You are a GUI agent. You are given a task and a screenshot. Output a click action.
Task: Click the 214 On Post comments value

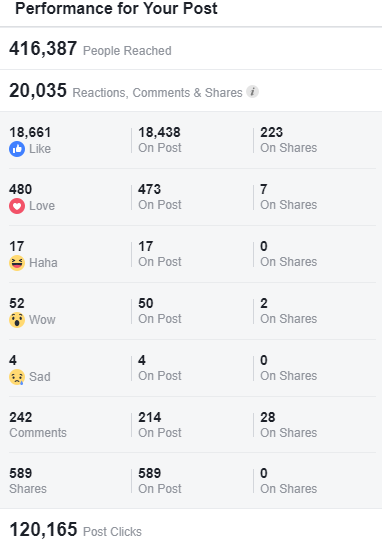[x=149, y=417]
